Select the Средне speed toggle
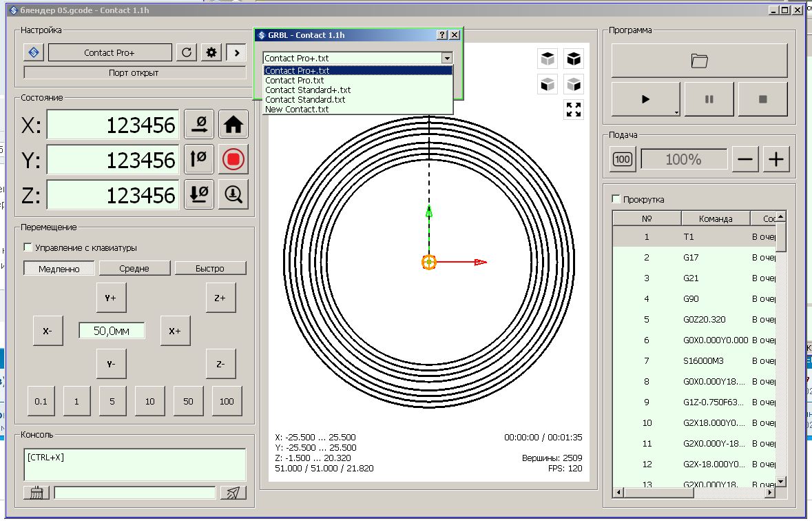 pyautogui.click(x=134, y=269)
